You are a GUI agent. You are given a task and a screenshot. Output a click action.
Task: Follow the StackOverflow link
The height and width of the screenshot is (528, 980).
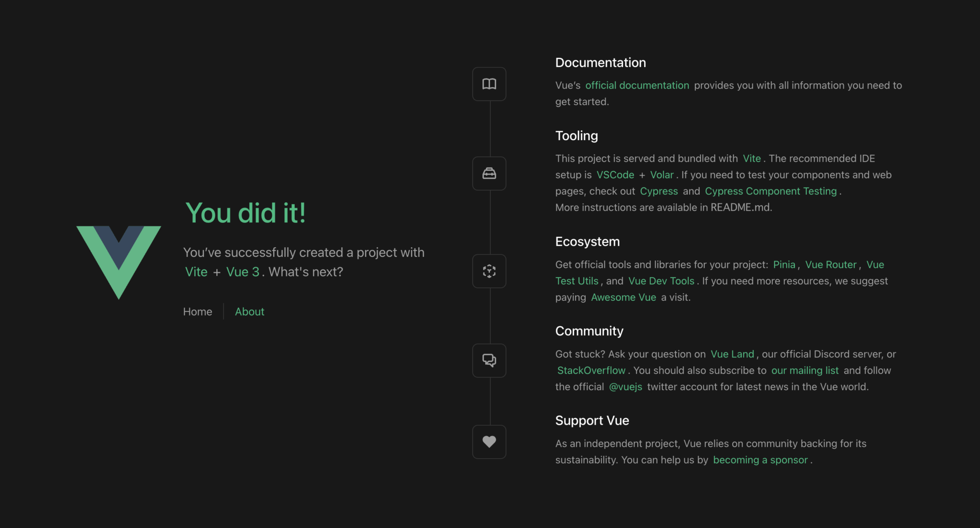[591, 371]
